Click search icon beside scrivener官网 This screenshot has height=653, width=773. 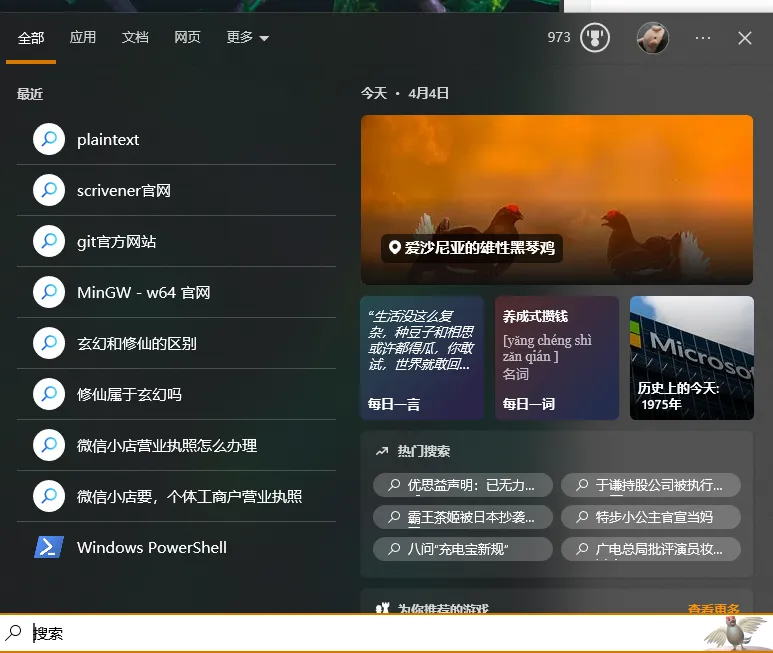pos(49,190)
